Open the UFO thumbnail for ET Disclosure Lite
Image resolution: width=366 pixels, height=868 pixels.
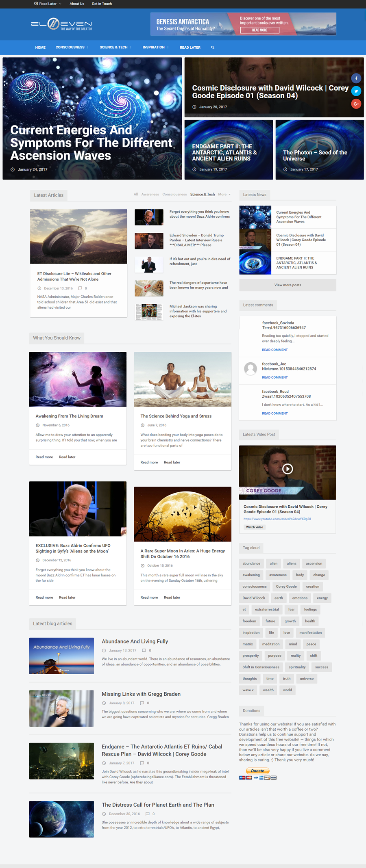pos(78,236)
